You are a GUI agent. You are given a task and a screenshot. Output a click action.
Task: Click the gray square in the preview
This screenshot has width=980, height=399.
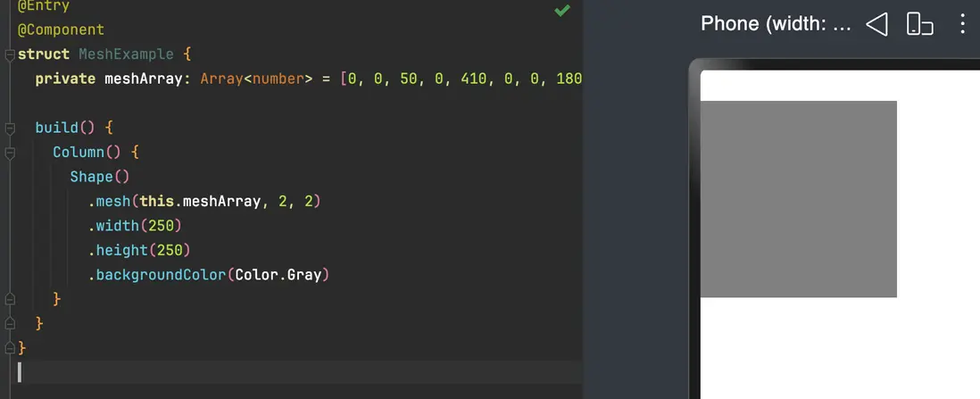[799, 199]
